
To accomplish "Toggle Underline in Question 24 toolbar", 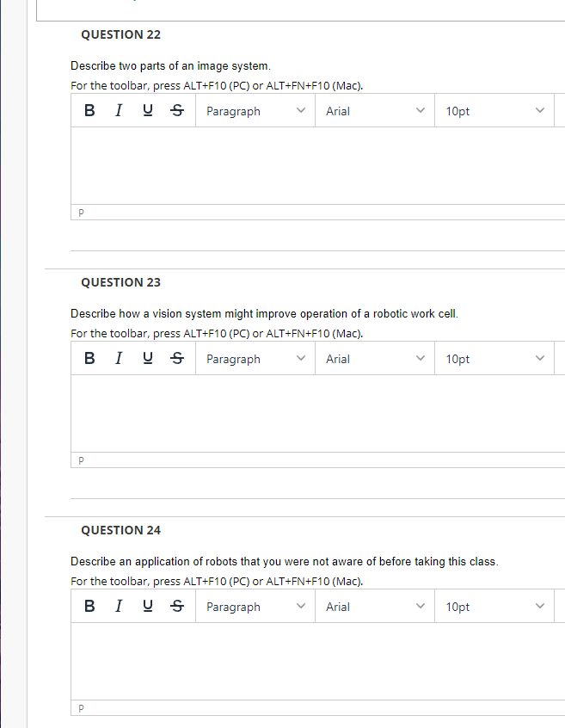I will pyautogui.click(x=148, y=607).
